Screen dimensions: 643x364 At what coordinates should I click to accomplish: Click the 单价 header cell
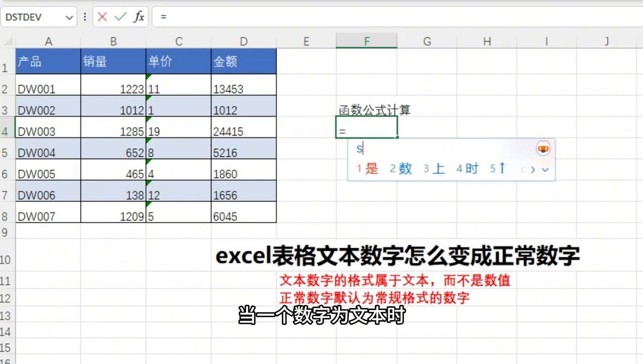click(x=178, y=61)
